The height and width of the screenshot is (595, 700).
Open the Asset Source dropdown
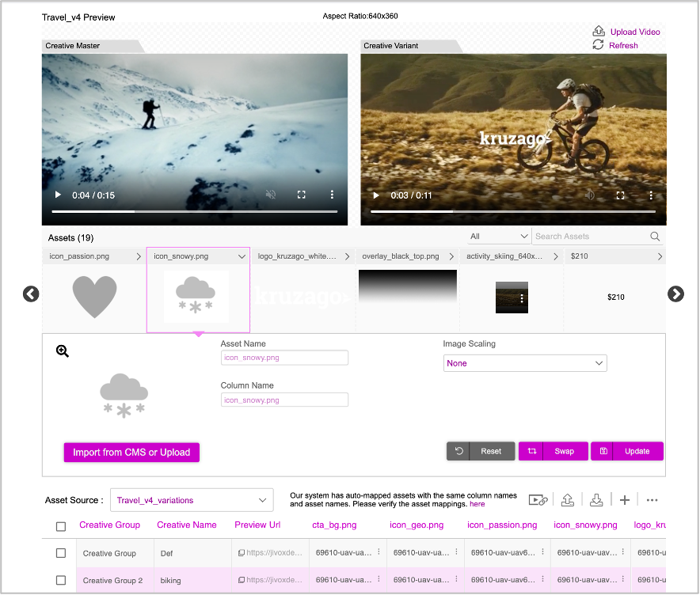tap(192, 500)
